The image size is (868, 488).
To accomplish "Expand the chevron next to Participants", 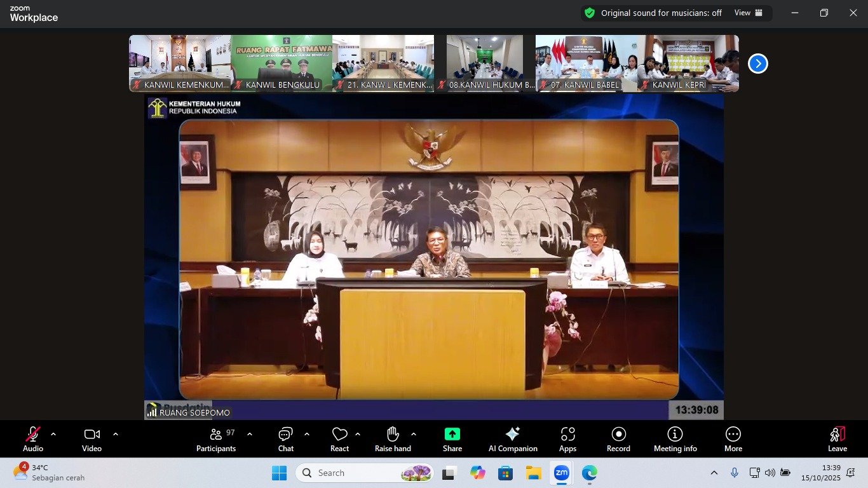I will tap(250, 434).
